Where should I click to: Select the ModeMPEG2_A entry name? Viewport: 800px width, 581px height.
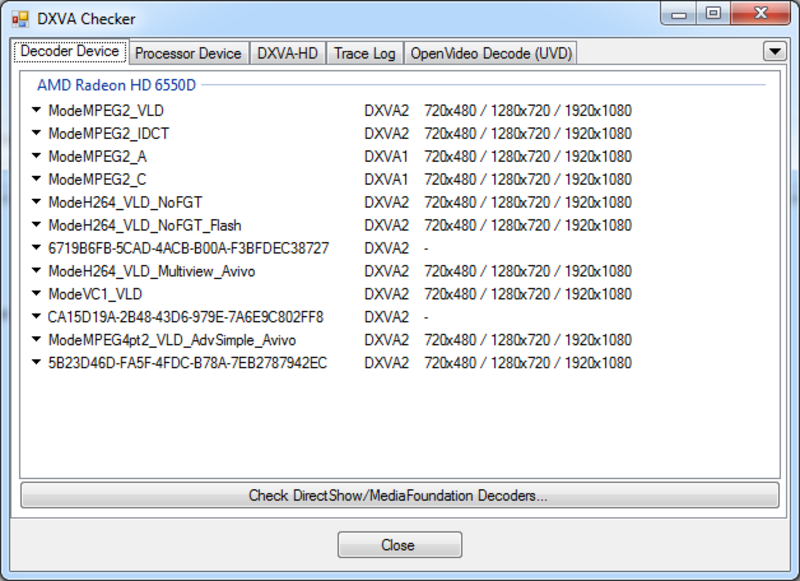97,157
